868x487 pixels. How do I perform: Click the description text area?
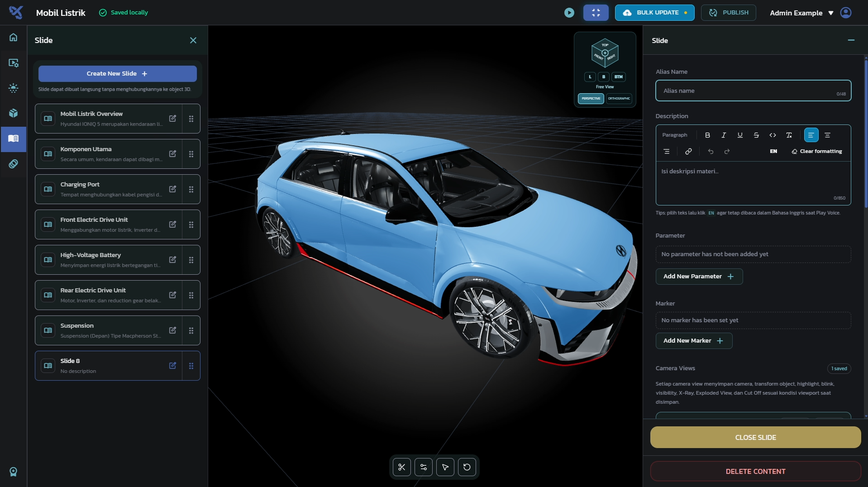[754, 183]
